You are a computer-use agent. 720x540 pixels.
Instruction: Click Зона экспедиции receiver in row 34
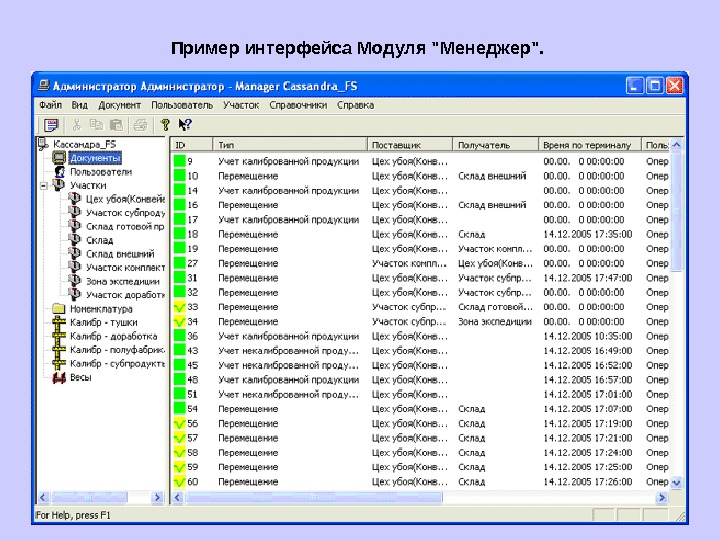[495, 321]
